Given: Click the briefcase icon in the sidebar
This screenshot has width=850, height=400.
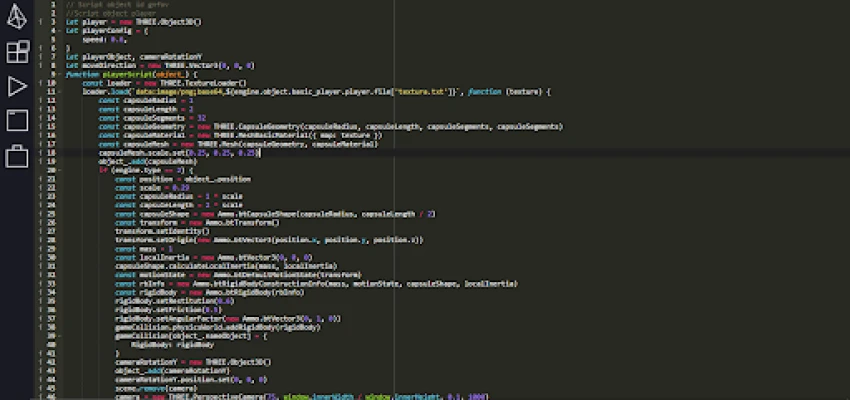Looking at the screenshot, I should tap(17, 156).
